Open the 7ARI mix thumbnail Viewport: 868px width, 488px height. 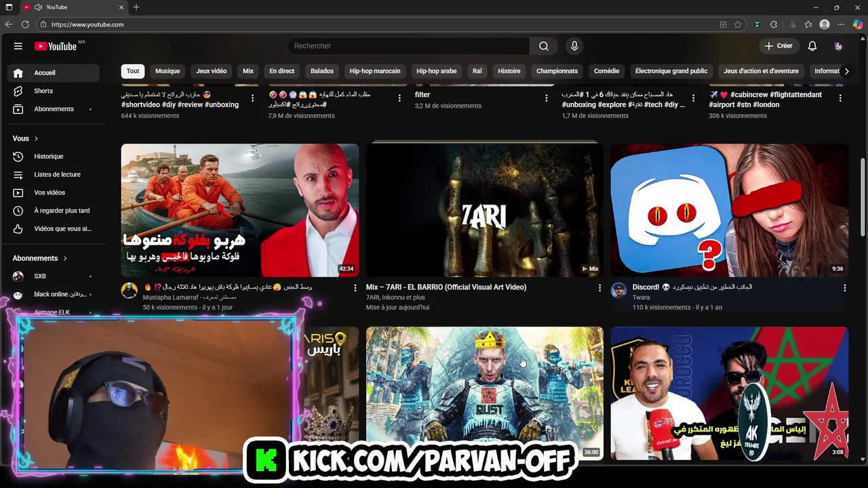485,210
